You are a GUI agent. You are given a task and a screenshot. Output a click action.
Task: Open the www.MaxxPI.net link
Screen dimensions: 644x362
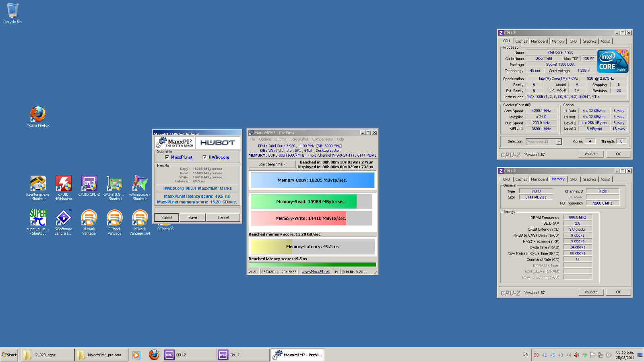(x=316, y=272)
